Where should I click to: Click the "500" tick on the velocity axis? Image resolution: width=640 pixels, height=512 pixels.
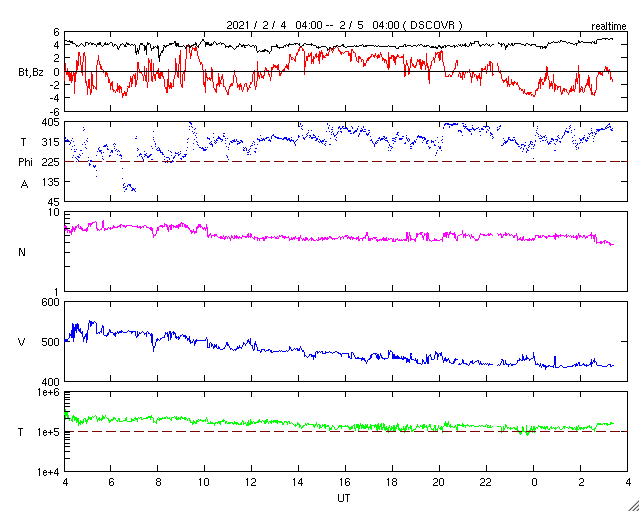point(51,342)
